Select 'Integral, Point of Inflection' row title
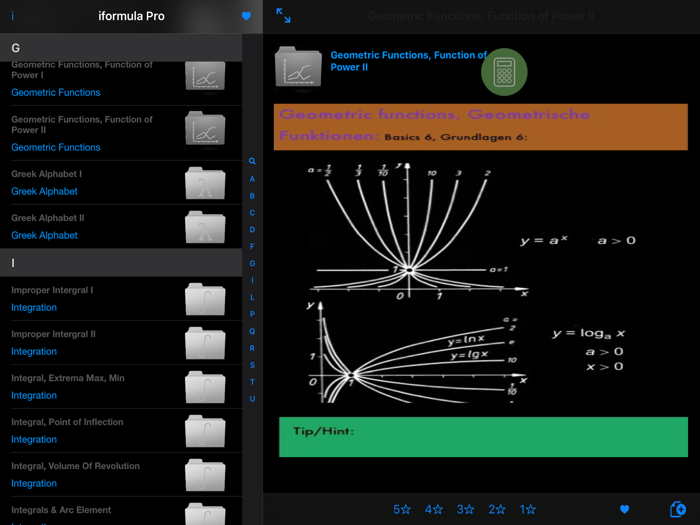This screenshot has width=700, height=525. (x=67, y=422)
